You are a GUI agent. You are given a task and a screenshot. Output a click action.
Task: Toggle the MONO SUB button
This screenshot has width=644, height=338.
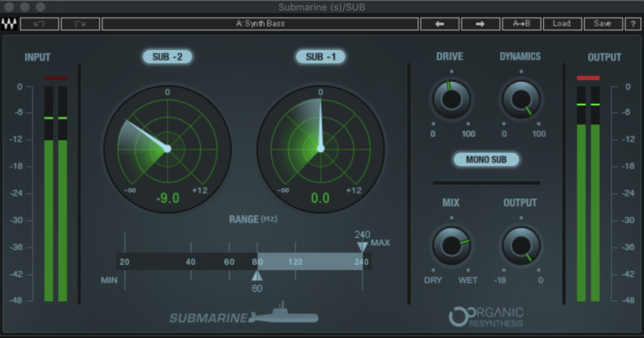486,160
